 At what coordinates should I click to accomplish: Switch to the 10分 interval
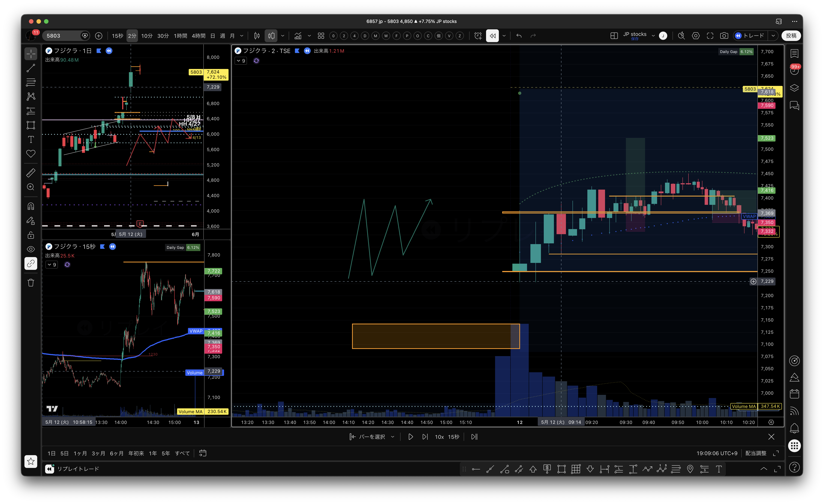point(146,36)
